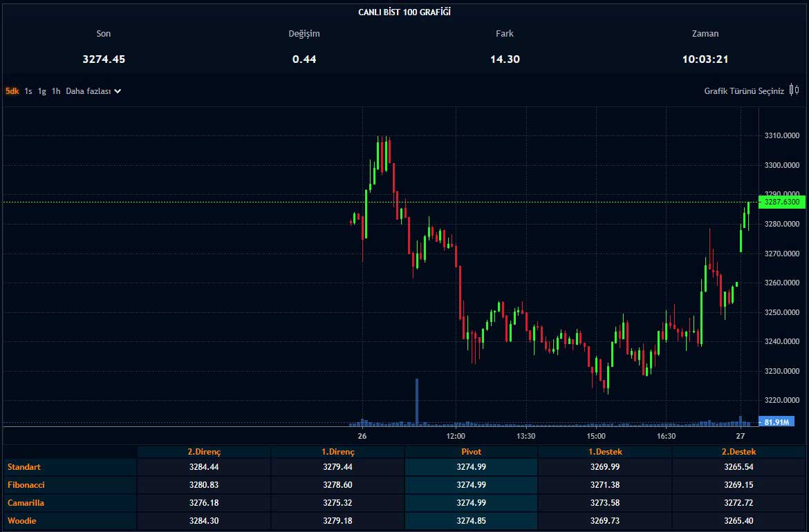Click Standart 1.Direnç value 3279.44
This screenshot has width=809, height=532.
337,467
